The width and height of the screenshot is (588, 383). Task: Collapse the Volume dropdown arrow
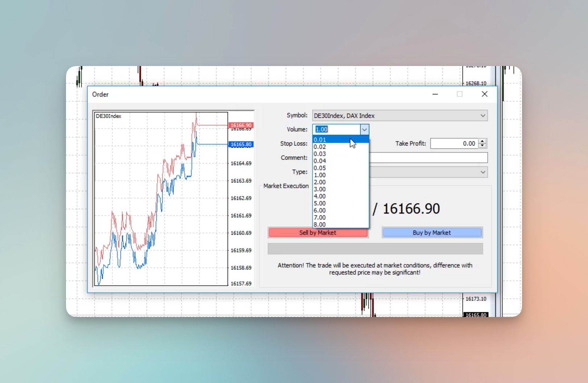point(364,129)
